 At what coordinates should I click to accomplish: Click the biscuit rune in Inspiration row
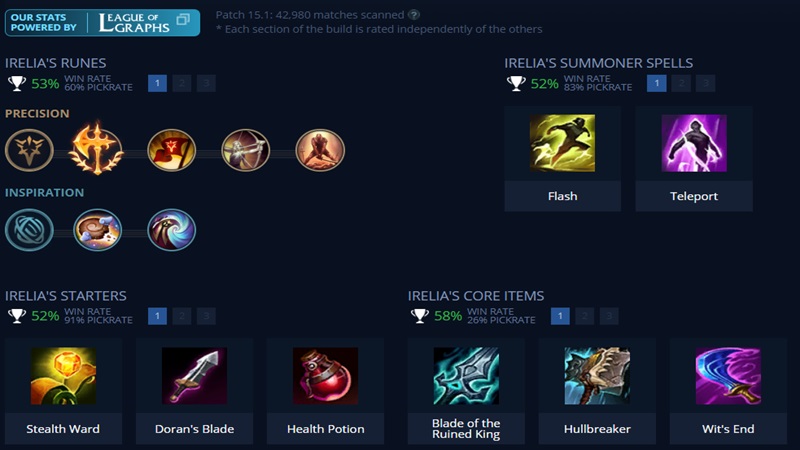[97, 230]
